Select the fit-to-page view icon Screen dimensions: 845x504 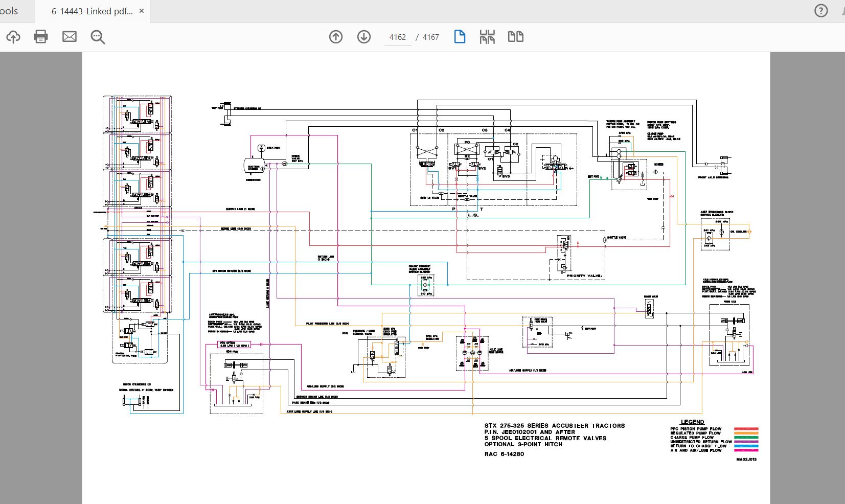(487, 37)
